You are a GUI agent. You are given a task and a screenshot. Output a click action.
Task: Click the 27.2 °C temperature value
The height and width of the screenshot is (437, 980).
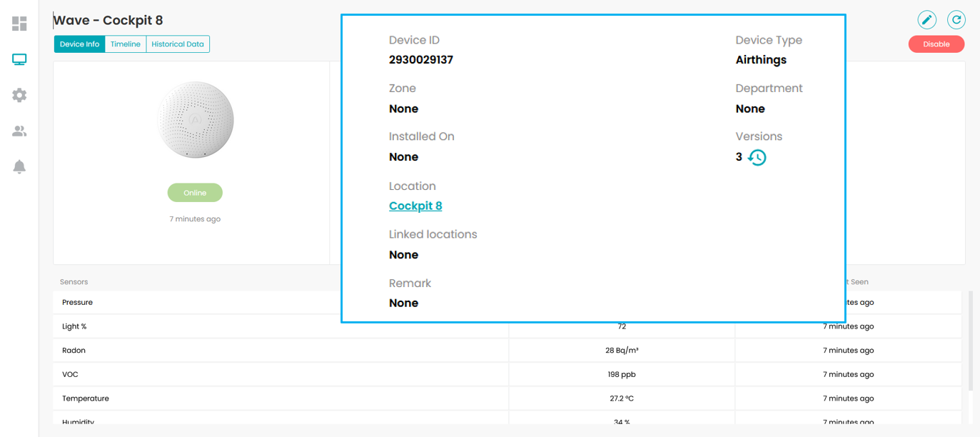pos(622,398)
